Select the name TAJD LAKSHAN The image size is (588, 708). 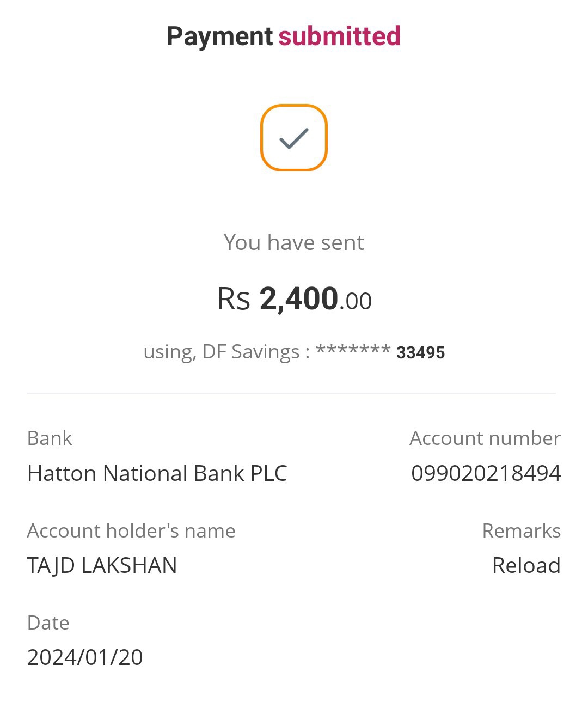coord(102,565)
